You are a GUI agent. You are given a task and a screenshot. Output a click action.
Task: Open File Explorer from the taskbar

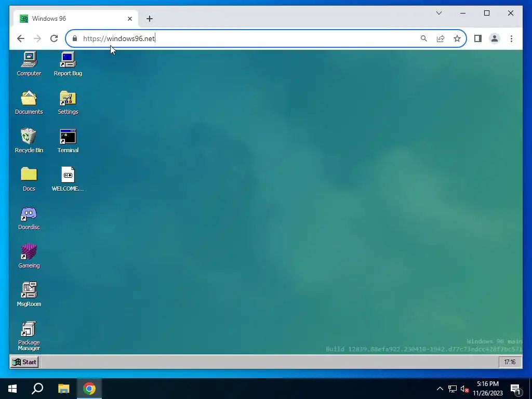pyautogui.click(x=63, y=389)
